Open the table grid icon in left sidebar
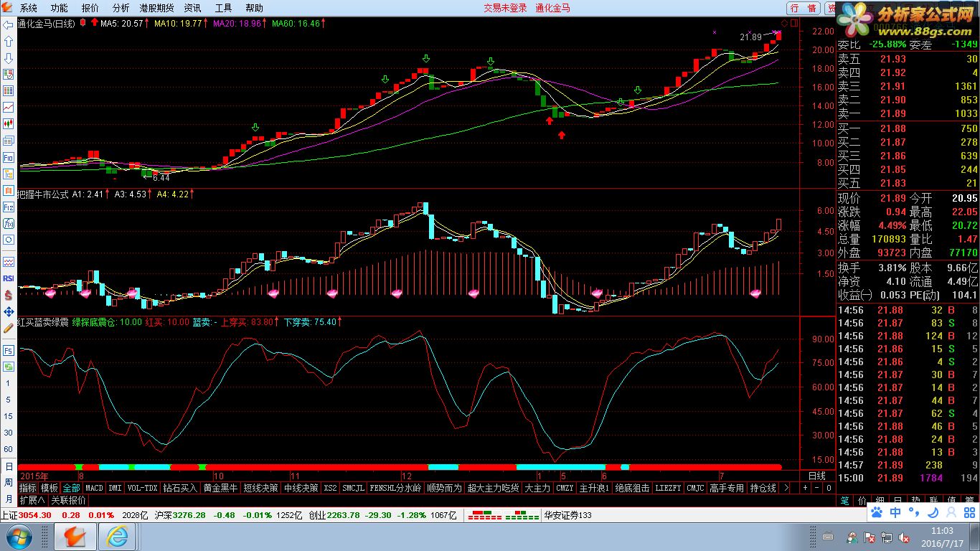This screenshot has width=980, height=551. tap(9, 91)
